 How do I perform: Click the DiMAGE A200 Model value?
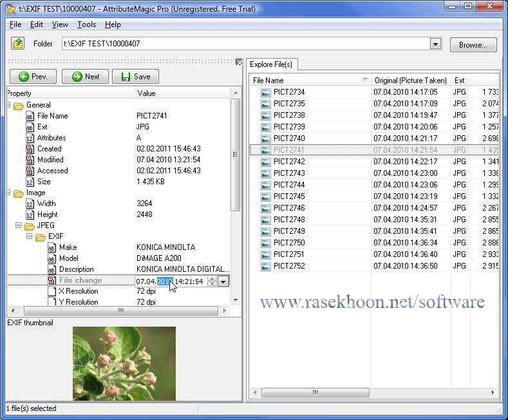tap(159, 258)
